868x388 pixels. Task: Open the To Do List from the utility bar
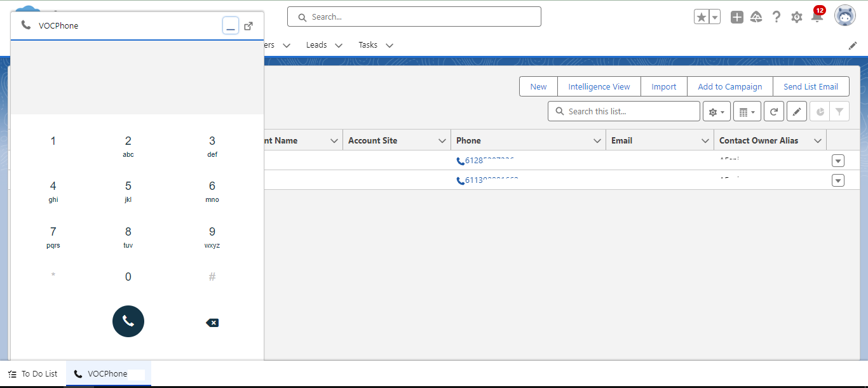32,373
